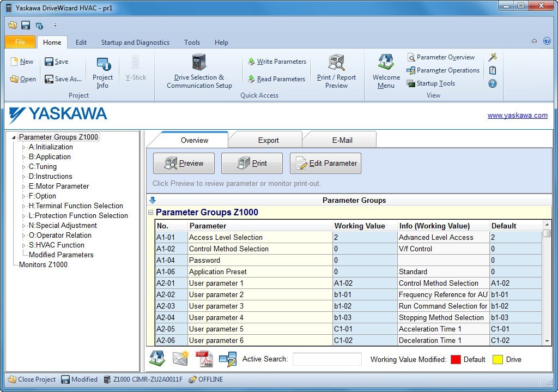Collapse the Parameter Groups Z1000 table section
The height and width of the screenshot is (392, 558).
pyautogui.click(x=150, y=212)
